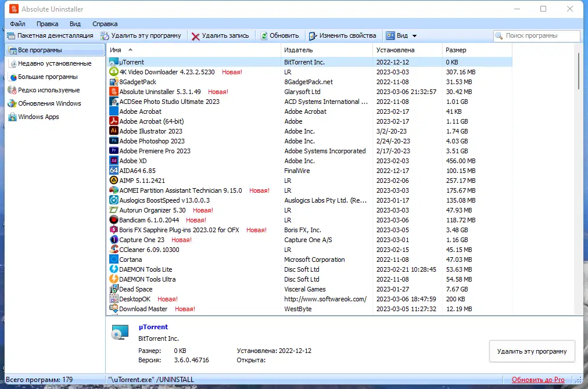Click the Удалить эту программу toolbar icon
This screenshot has height=389, width=588.
105,36
